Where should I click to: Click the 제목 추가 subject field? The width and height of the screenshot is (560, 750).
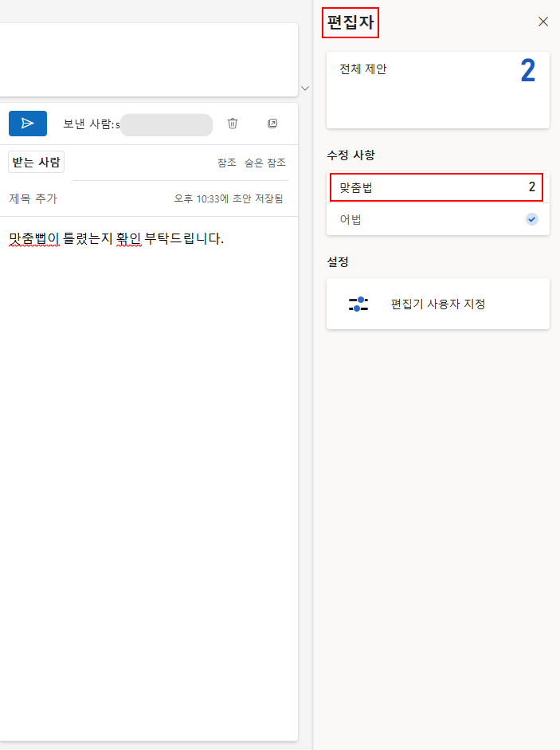(33, 198)
